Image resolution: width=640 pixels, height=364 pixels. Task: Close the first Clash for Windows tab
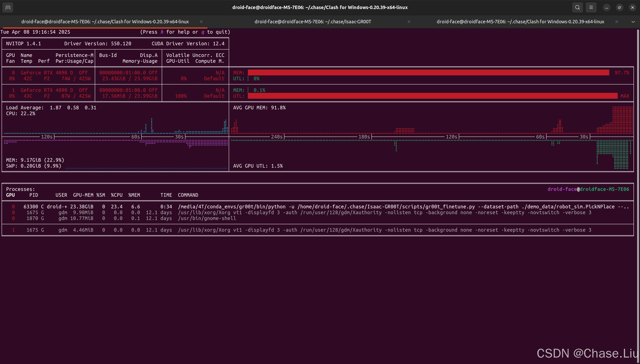201,22
